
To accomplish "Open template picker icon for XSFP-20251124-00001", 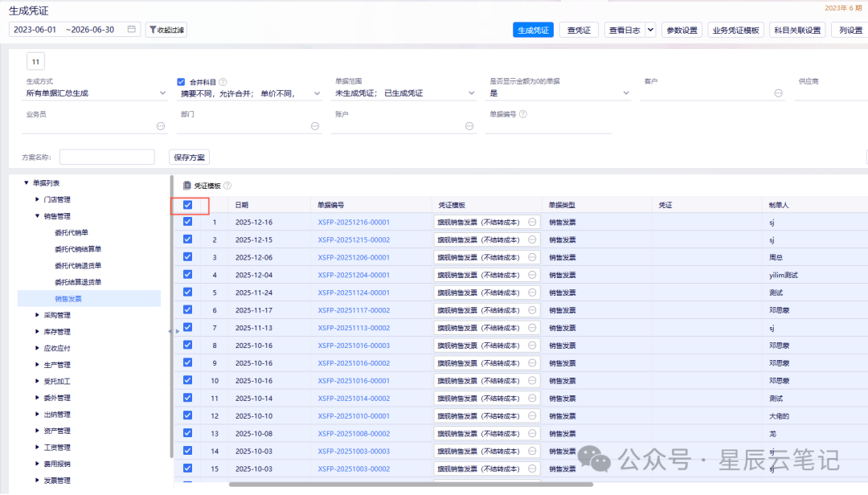I will [532, 292].
